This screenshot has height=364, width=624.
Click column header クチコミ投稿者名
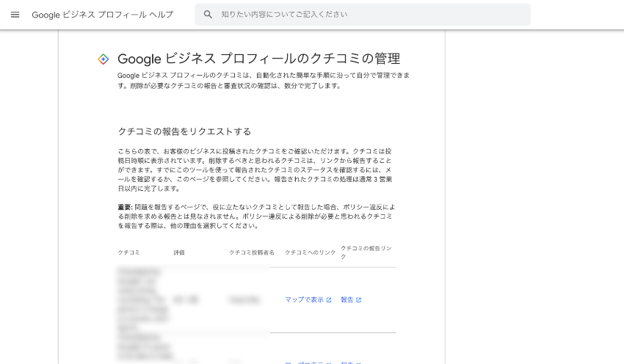[252, 252]
